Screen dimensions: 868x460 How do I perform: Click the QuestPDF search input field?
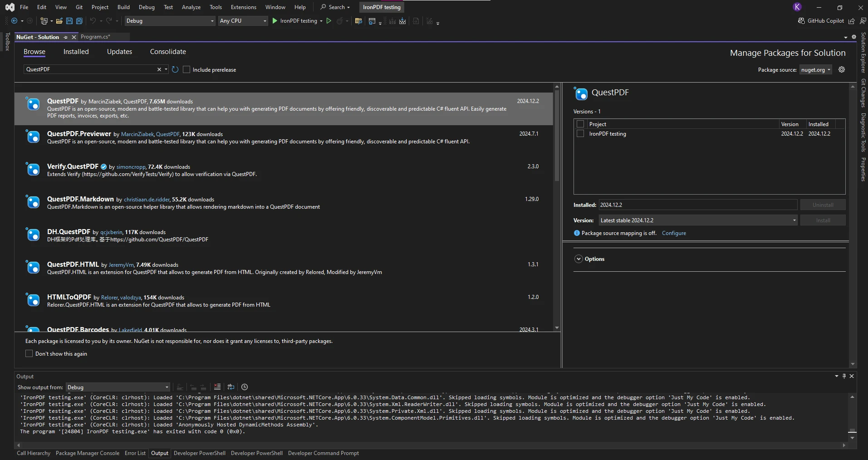click(91, 69)
